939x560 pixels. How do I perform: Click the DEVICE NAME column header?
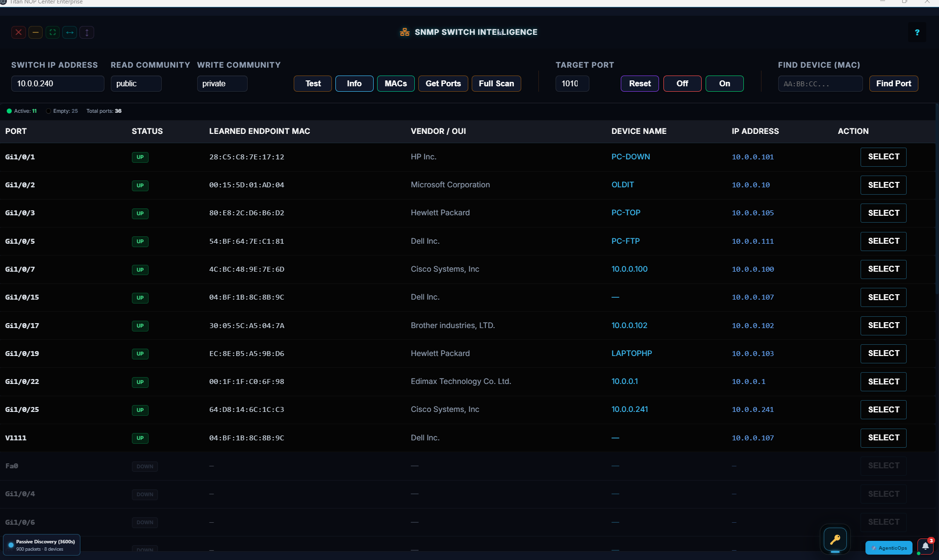point(639,131)
